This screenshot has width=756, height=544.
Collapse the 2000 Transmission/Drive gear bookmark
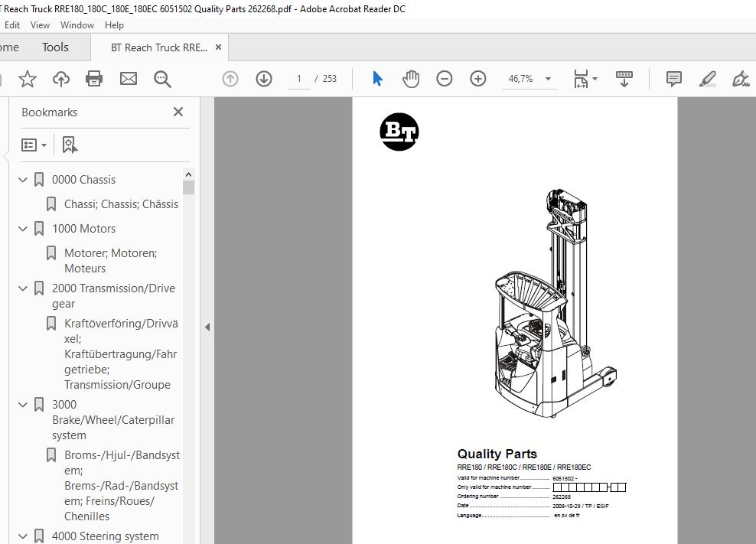click(x=23, y=288)
